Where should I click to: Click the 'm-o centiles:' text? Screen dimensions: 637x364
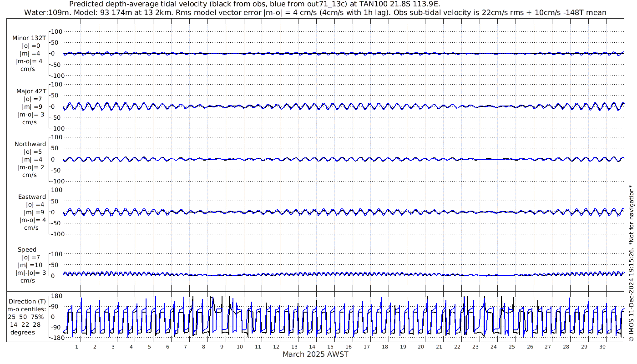point(26,309)
